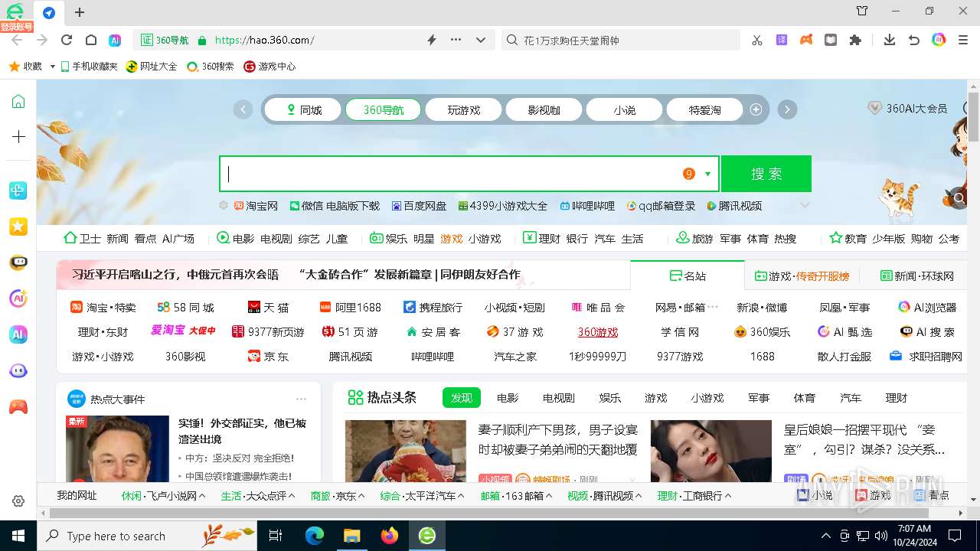Click the horizontal page scrollbar

pos(490,513)
